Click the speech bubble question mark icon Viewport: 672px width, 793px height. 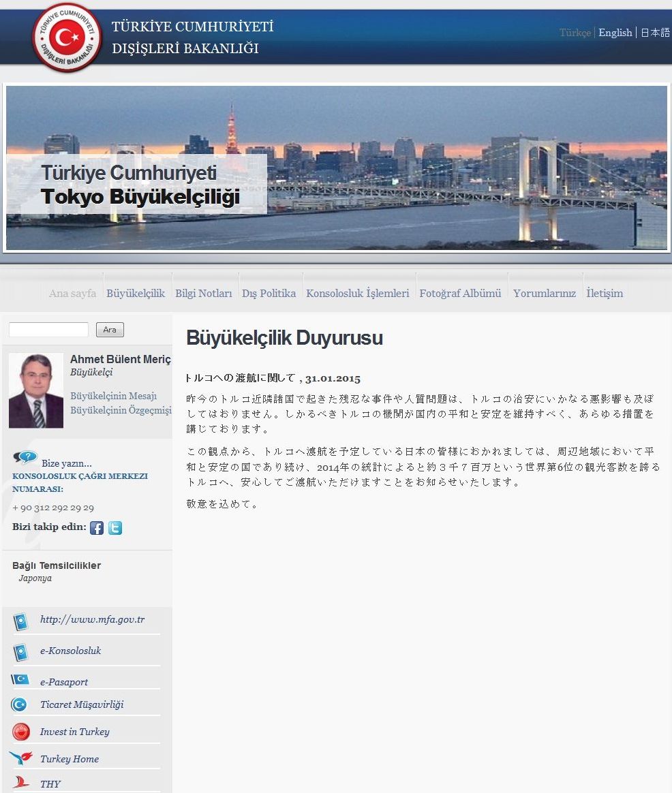tap(25, 458)
